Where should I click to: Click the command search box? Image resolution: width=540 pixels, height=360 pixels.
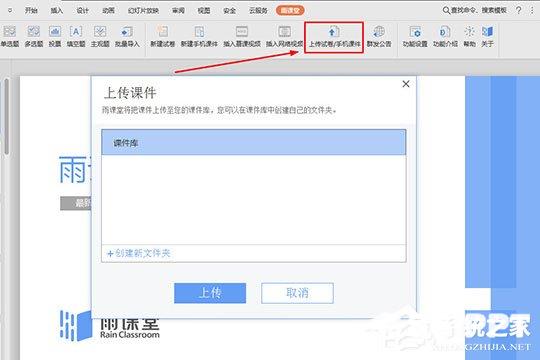[x=475, y=10]
